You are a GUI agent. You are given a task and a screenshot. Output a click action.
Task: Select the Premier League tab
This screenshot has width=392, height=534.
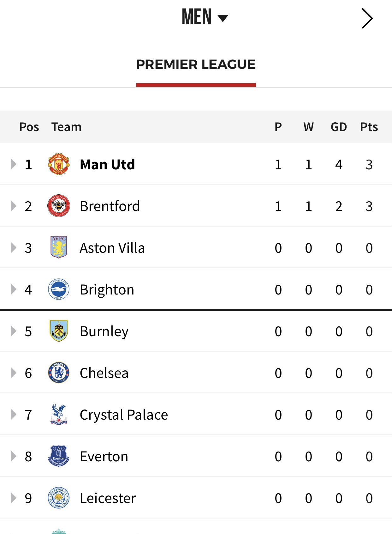coord(196,64)
